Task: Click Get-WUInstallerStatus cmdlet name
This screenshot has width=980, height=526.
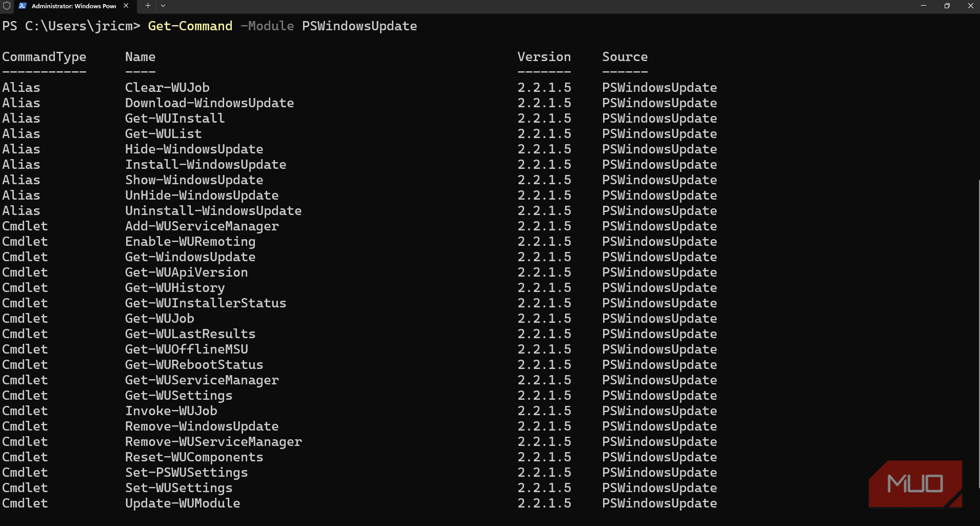Action: (x=206, y=303)
